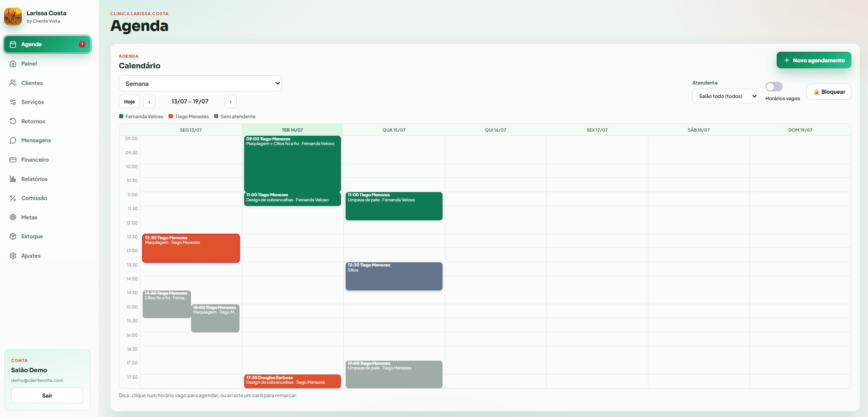The height and width of the screenshot is (417, 868).
Task: Click the Tiago Menezes orange legend swatch
Action: 171,116
